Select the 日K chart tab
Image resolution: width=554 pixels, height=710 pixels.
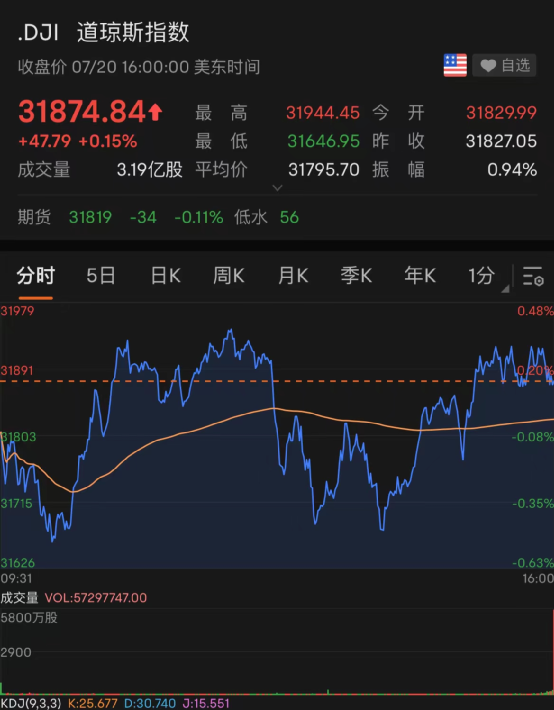coord(165,276)
